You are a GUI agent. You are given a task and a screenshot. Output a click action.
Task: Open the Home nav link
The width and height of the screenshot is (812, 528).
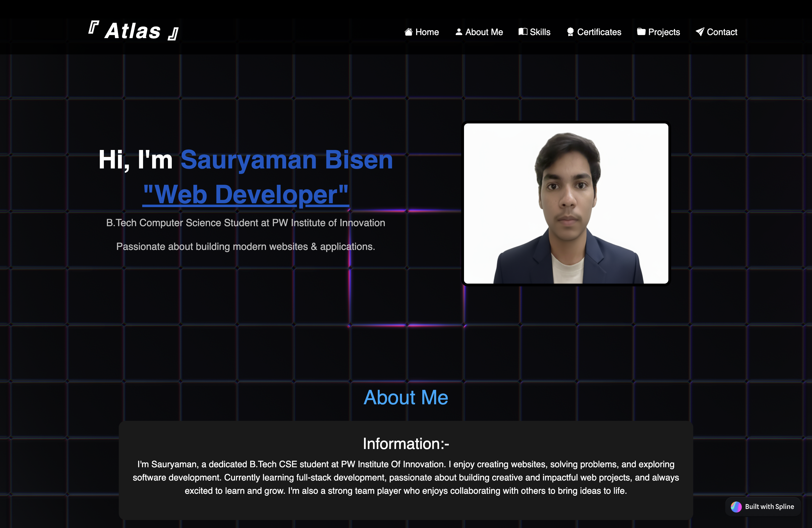click(427, 32)
